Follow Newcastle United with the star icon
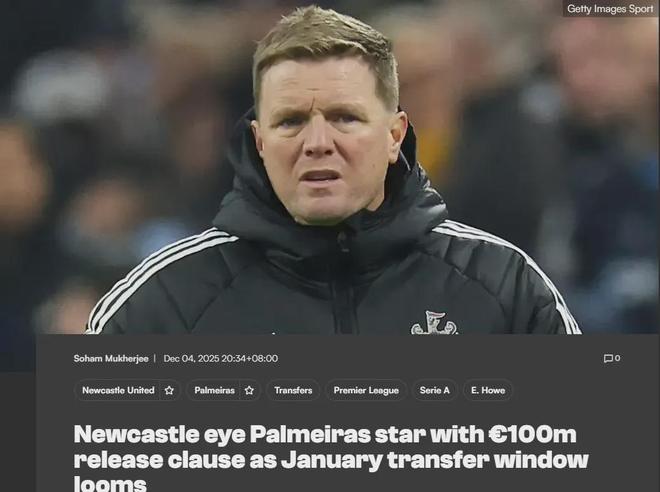The height and width of the screenshot is (492, 660). click(169, 391)
